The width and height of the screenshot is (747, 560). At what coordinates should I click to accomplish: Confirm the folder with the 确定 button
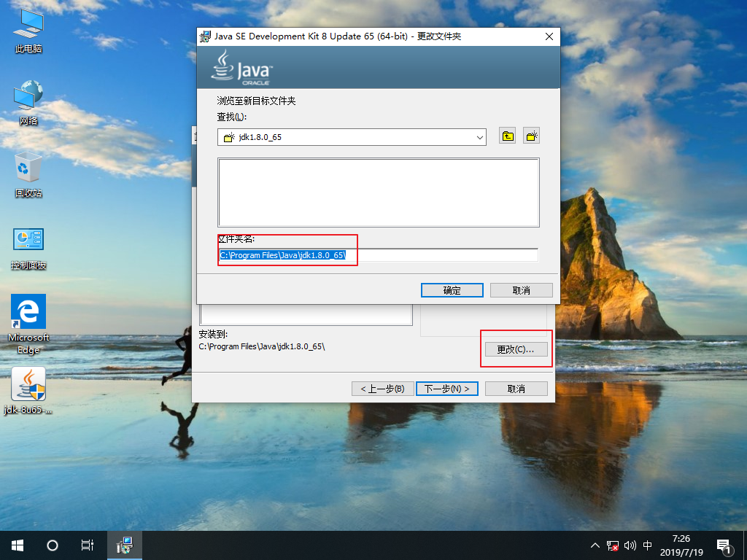(x=452, y=289)
